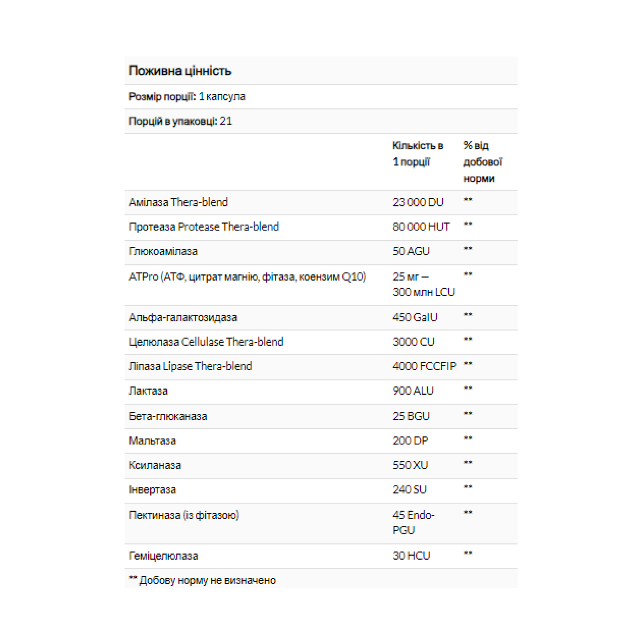The image size is (644, 644).
Task: Click the '25 BGU' beta-glucanase amount
Action: [411, 416]
